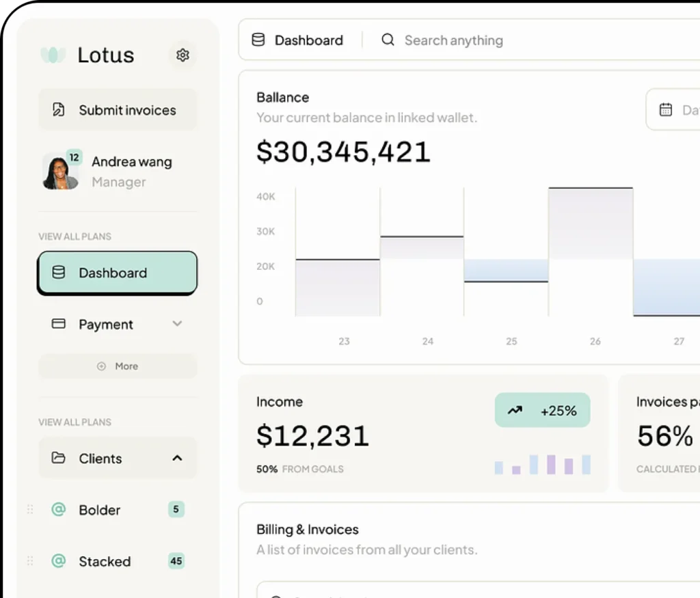Image resolution: width=700 pixels, height=598 pixels.
Task: Collapse the Clients section
Action: 177,458
